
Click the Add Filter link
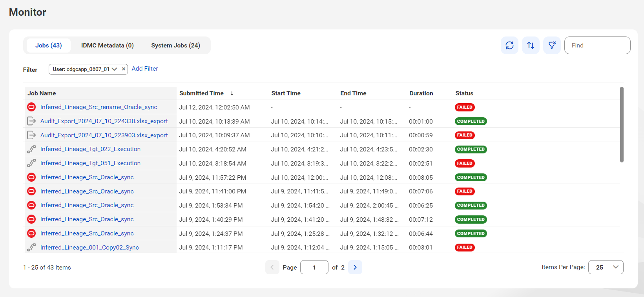pos(145,69)
